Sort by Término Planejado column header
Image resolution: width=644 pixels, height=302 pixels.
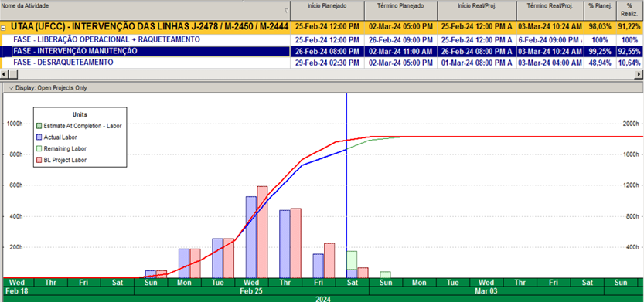pos(400,10)
